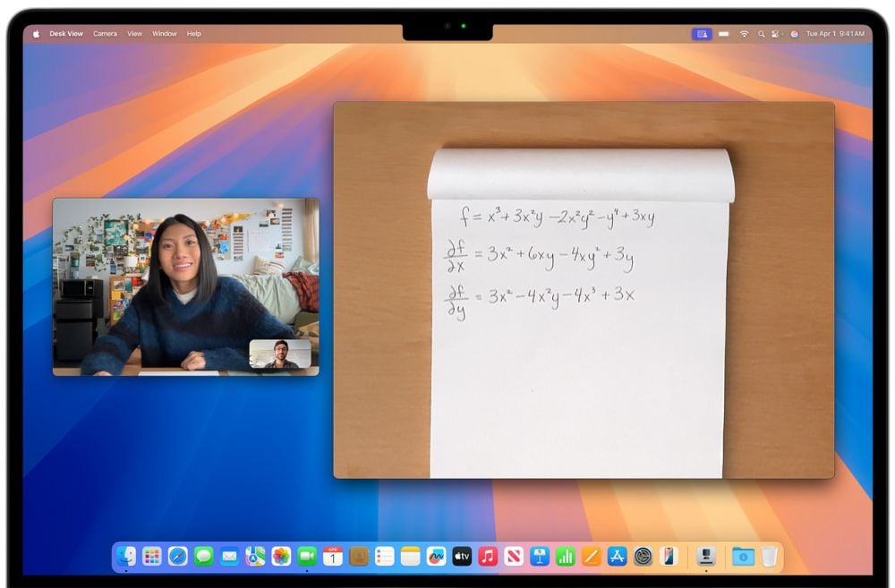This screenshot has height=588, width=895.
Task: Open Apple TV from the Dock
Action: [463, 556]
